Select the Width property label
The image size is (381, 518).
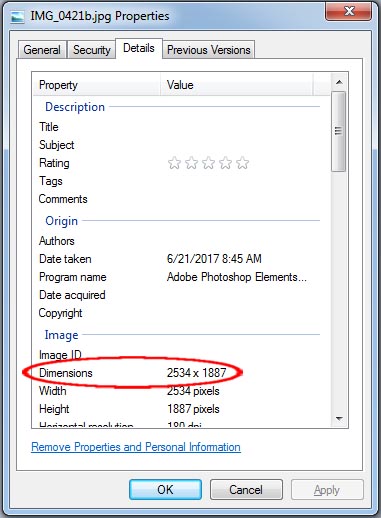pos(53,391)
